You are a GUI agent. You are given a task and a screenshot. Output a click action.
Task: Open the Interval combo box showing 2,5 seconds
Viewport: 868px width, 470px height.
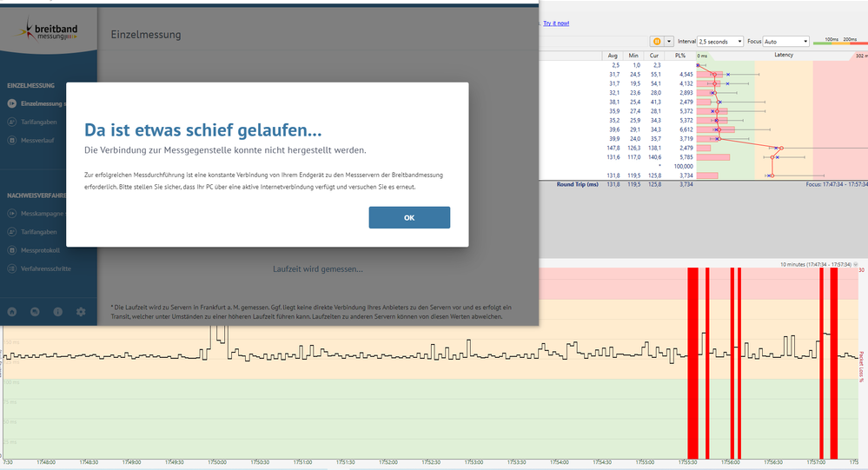720,42
